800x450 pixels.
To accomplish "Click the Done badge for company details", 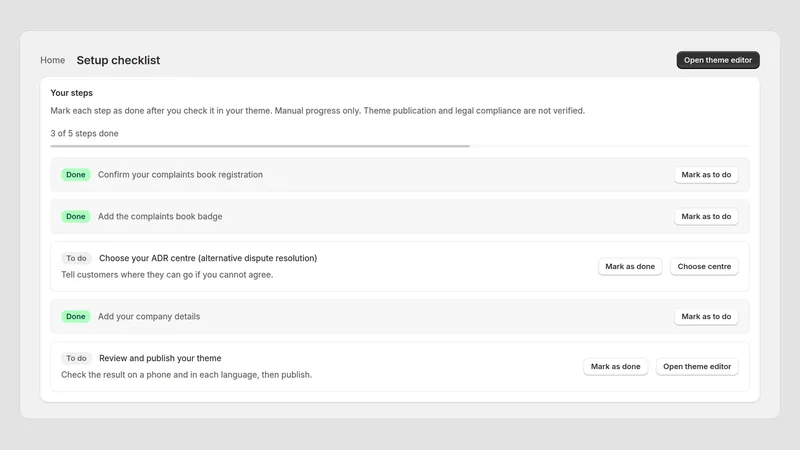I will [x=76, y=316].
